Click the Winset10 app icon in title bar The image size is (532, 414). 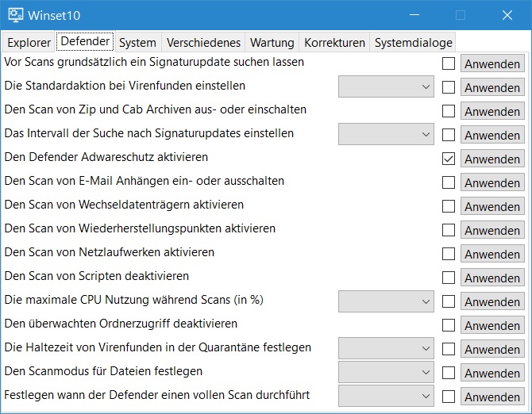15,15
